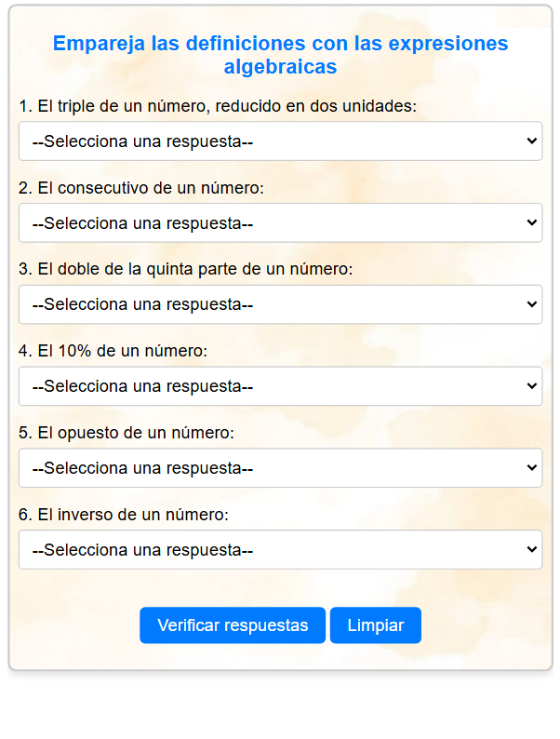
Task: Click the chevron arrow on question 3 select
Action: [532, 304]
